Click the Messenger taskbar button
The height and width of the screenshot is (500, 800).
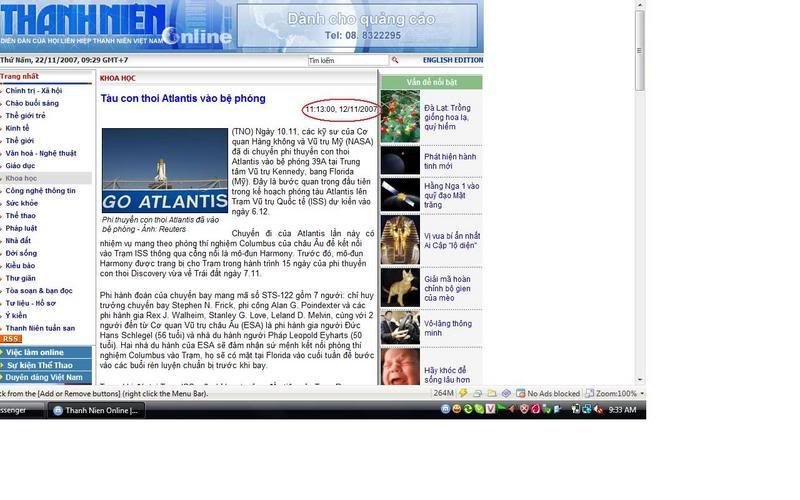(21, 410)
